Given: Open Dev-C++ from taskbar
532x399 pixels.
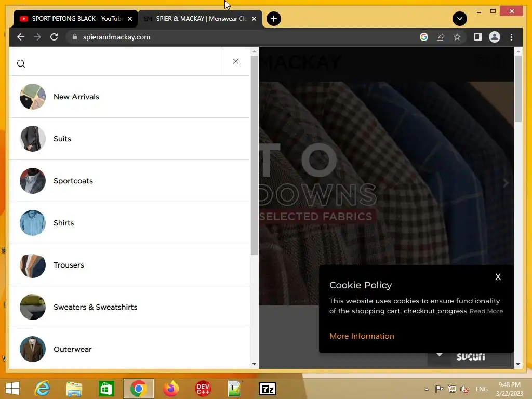Looking at the screenshot, I should [203, 389].
